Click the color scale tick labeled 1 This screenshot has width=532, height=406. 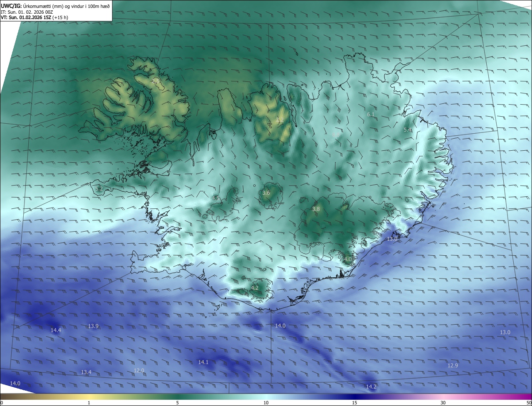tap(89, 403)
